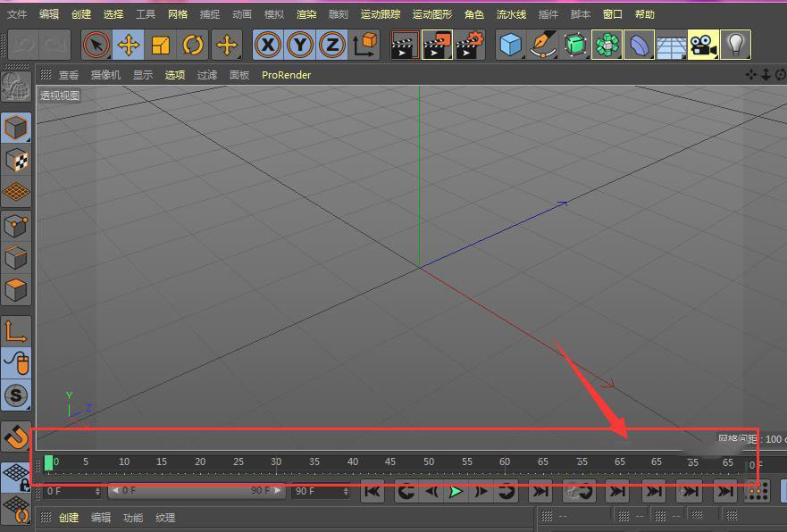Click stepper arrows on 0 F start field

pyautogui.click(x=97, y=491)
